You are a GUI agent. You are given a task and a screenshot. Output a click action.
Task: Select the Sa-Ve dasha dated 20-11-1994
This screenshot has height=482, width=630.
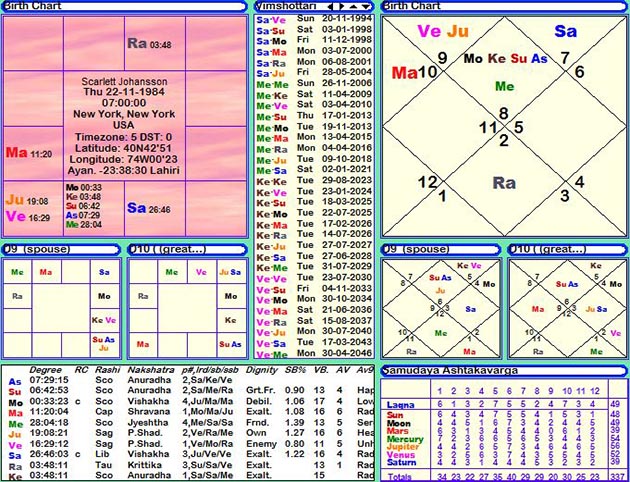point(314,19)
